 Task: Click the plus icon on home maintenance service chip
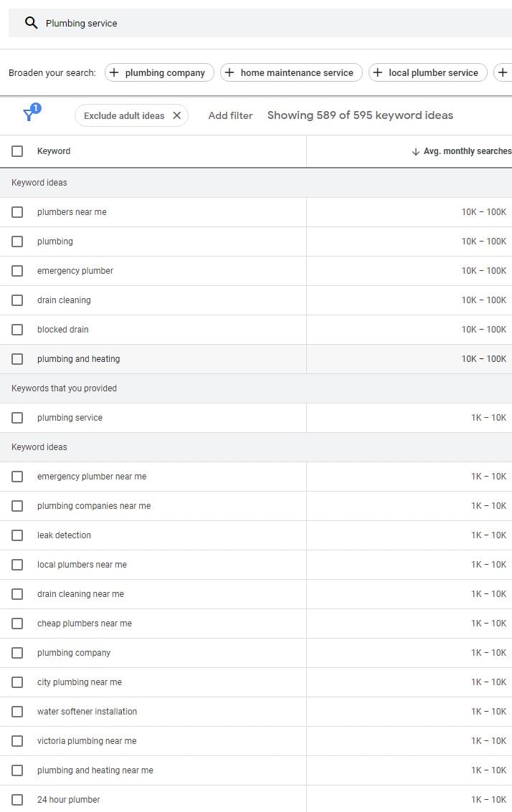tap(229, 72)
